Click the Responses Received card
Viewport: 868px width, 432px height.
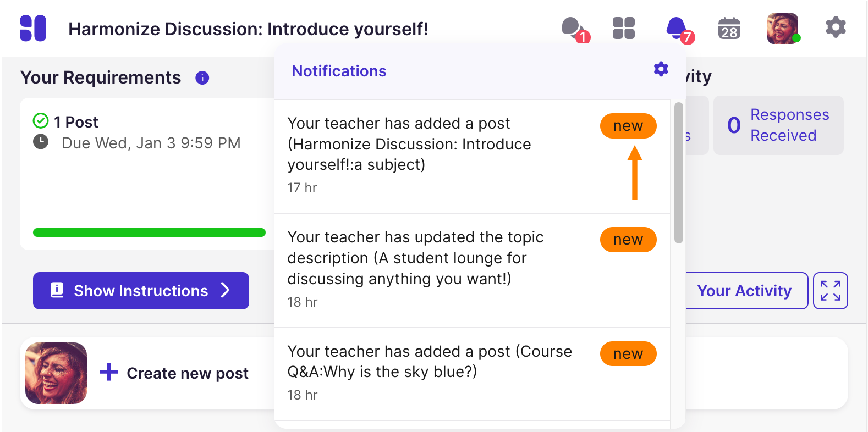[x=778, y=125]
